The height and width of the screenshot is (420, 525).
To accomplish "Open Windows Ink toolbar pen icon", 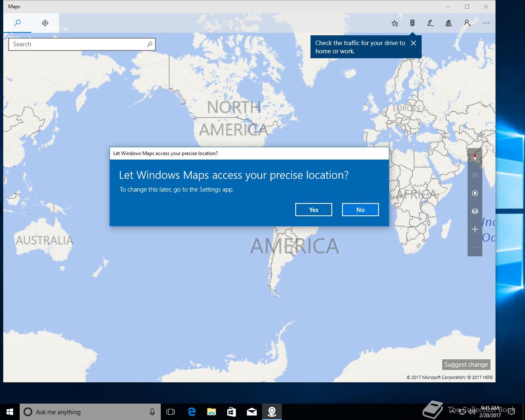I will coord(430,23).
